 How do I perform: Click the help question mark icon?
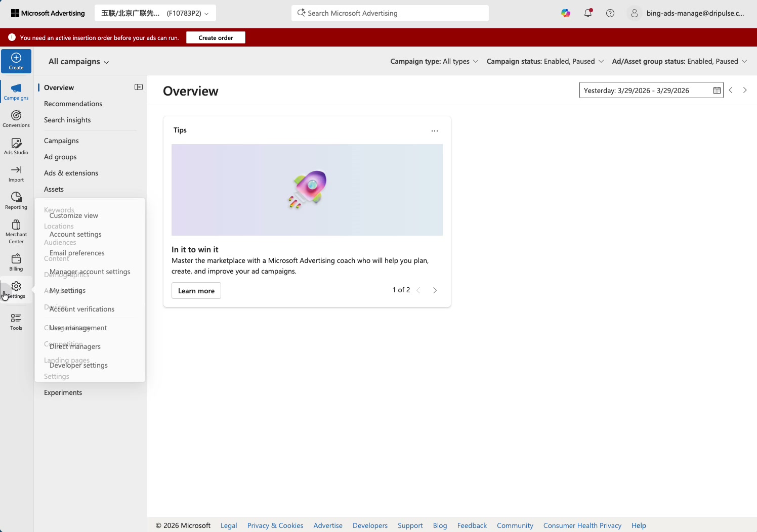pos(610,13)
